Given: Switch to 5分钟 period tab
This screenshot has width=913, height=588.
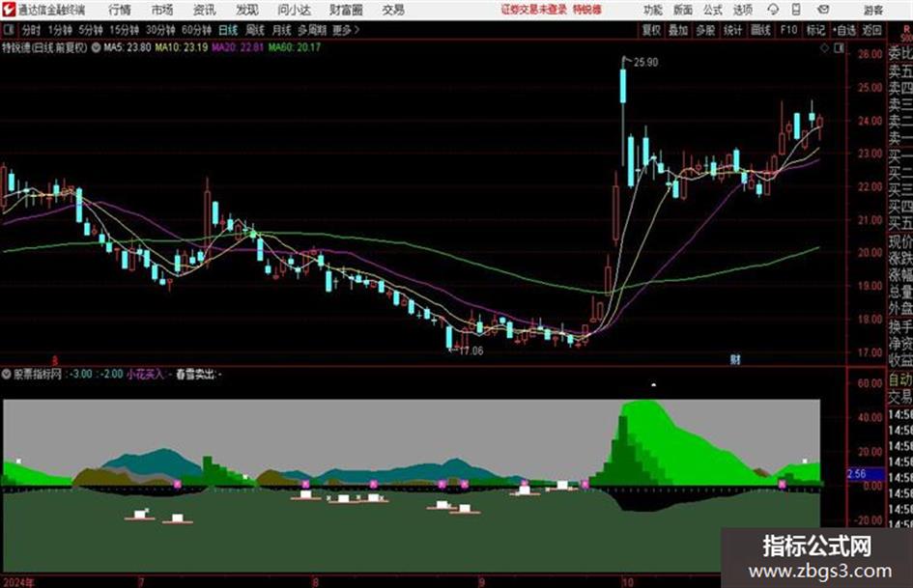Looking at the screenshot, I should tap(91, 30).
